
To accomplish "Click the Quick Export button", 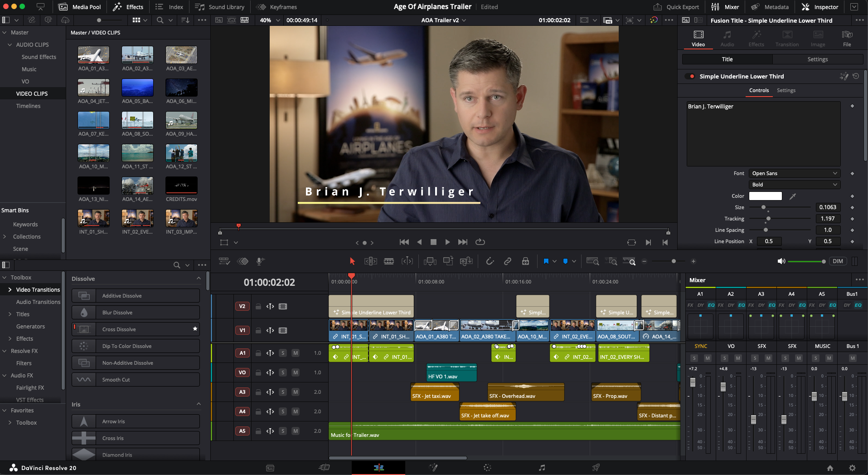I will (x=676, y=7).
